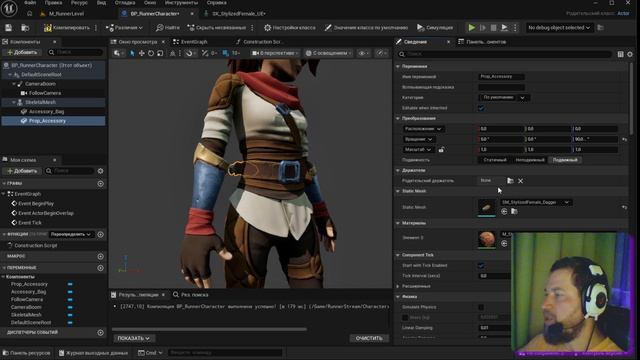640x360 pixels.
Task: Collapse the SkeletalMesh tree node arrow
Action: [14, 102]
